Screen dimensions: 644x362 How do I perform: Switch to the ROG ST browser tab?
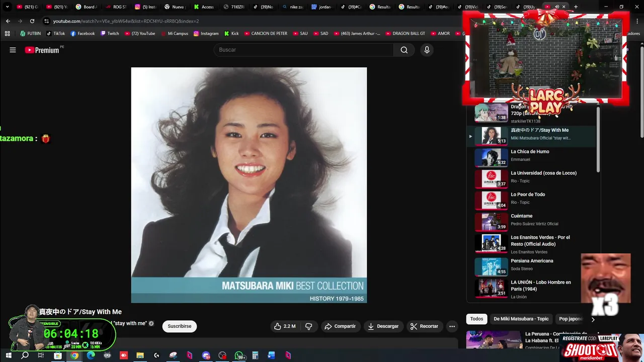point(116,7)
